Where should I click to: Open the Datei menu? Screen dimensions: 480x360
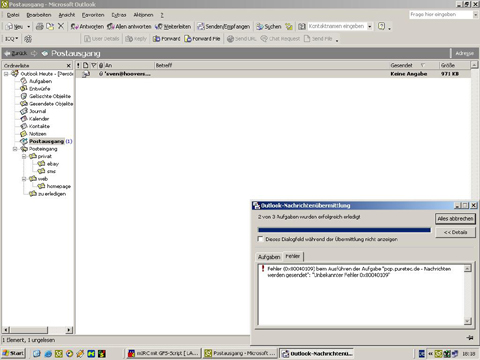(13, 15)
